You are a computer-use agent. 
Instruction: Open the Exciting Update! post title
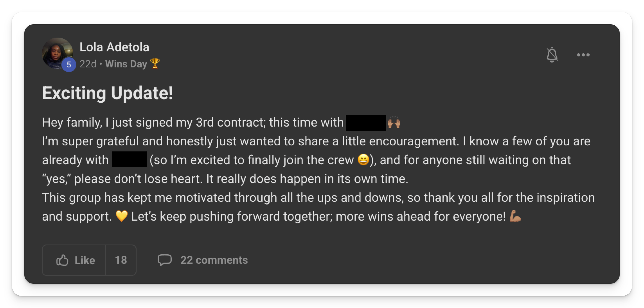108,93
